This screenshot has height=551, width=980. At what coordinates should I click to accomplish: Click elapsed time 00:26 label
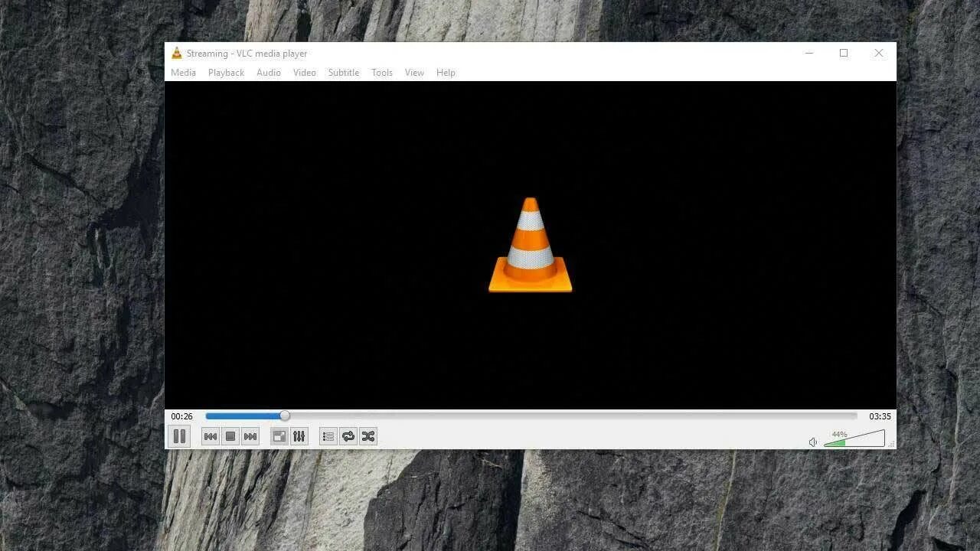tap(182, 416)
